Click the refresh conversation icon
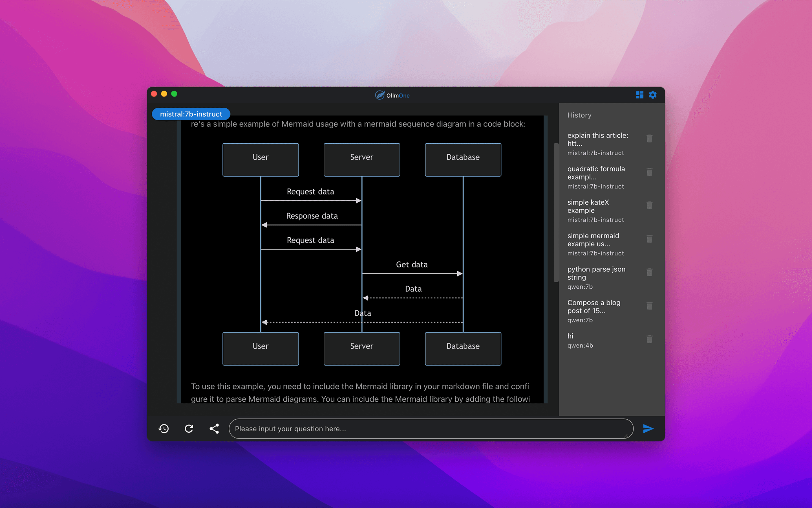812x508 pixels. click(189, 429)
